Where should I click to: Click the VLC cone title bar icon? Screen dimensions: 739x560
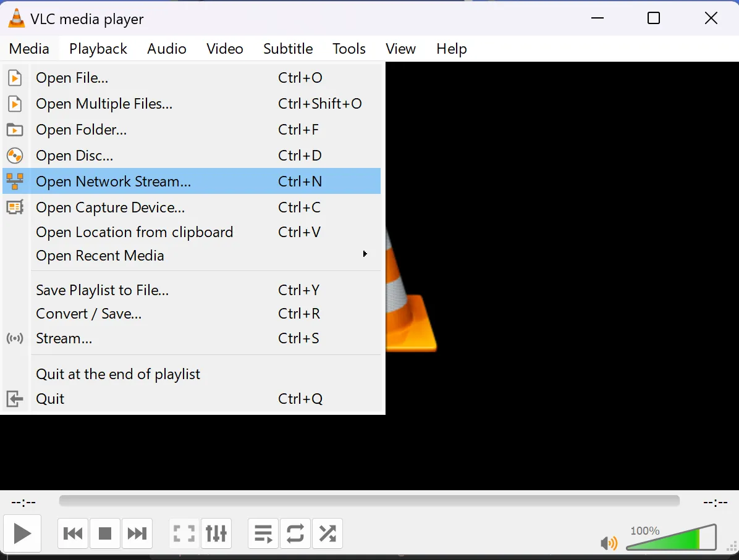[17, 19]
